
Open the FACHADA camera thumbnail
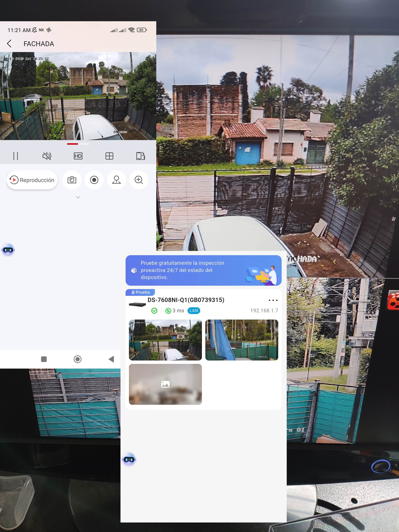(x=165, y=340)
